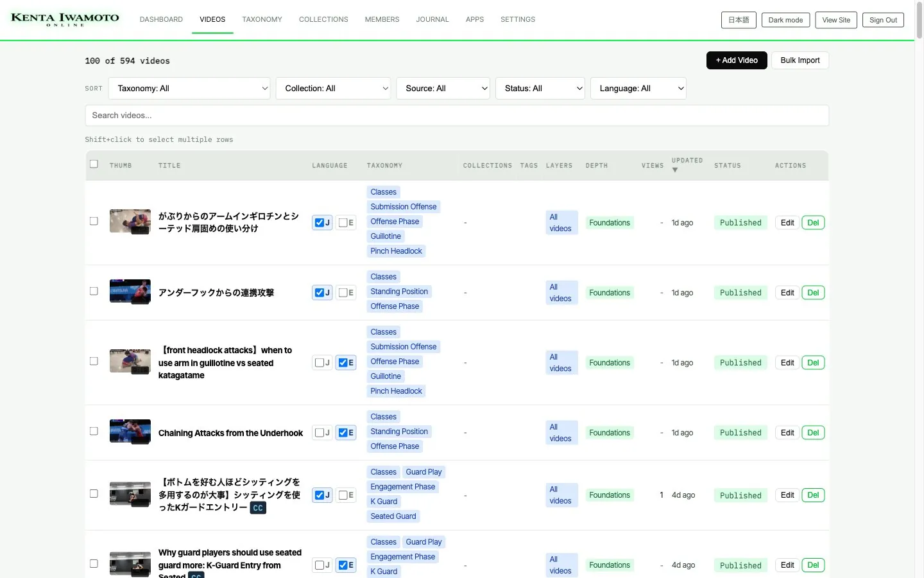Switch to the Collections tab

(x=323, y=20)
